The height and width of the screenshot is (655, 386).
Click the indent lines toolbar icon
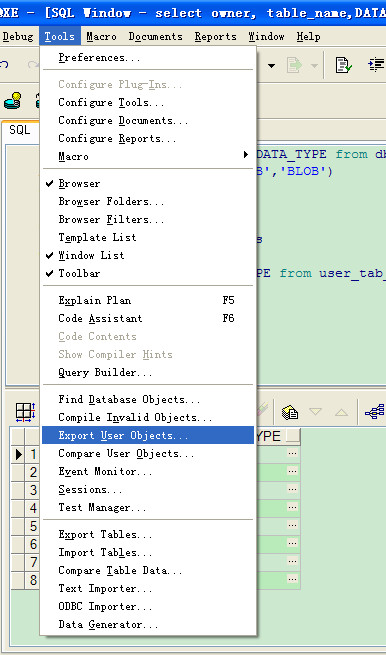377,65
